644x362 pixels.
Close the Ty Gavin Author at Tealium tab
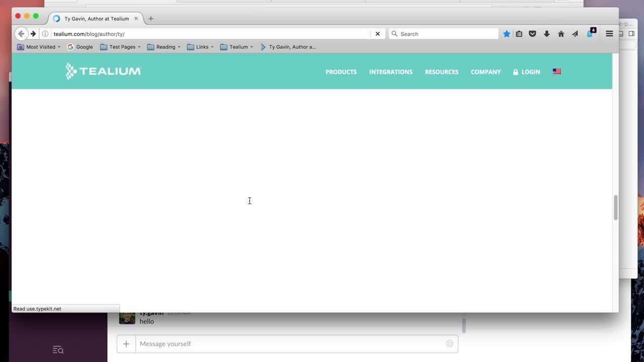[136, 19]
